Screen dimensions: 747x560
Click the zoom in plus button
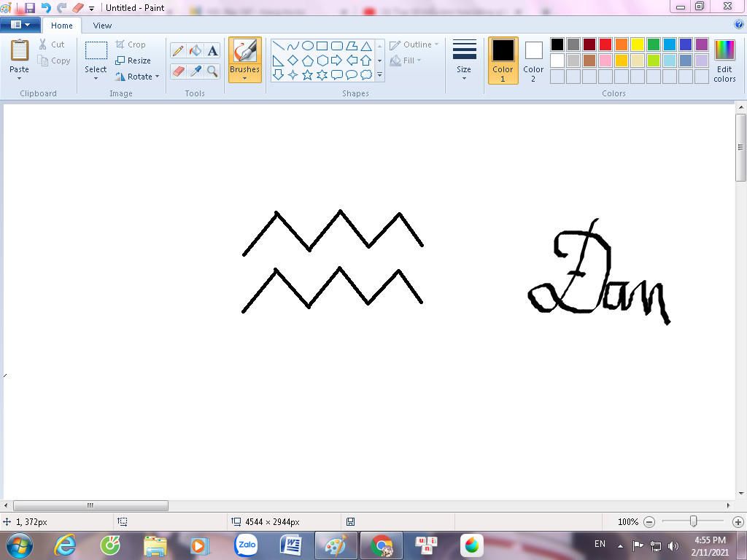738,522
